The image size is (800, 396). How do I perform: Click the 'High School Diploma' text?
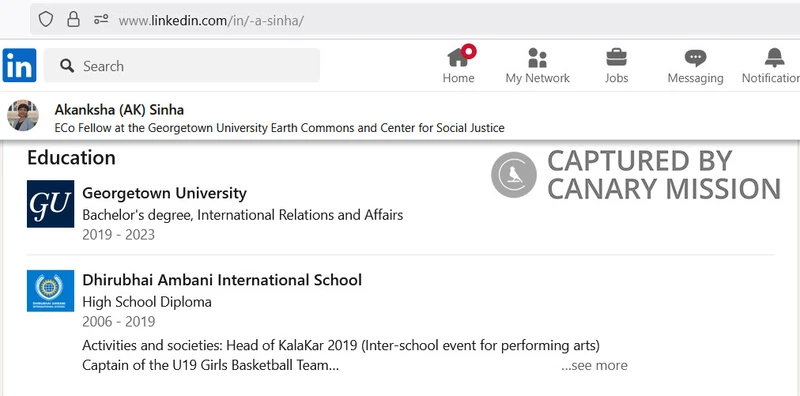point(147,302)
